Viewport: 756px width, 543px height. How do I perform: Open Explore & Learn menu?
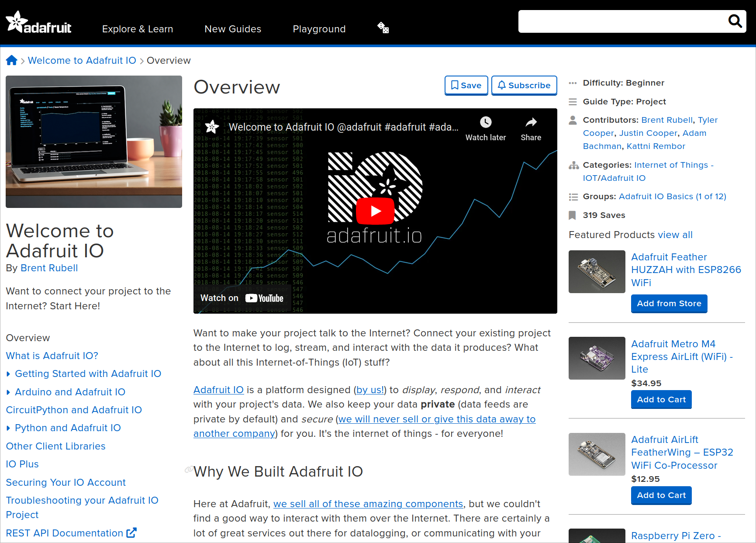pyautogui.click(x=138, y=29)
